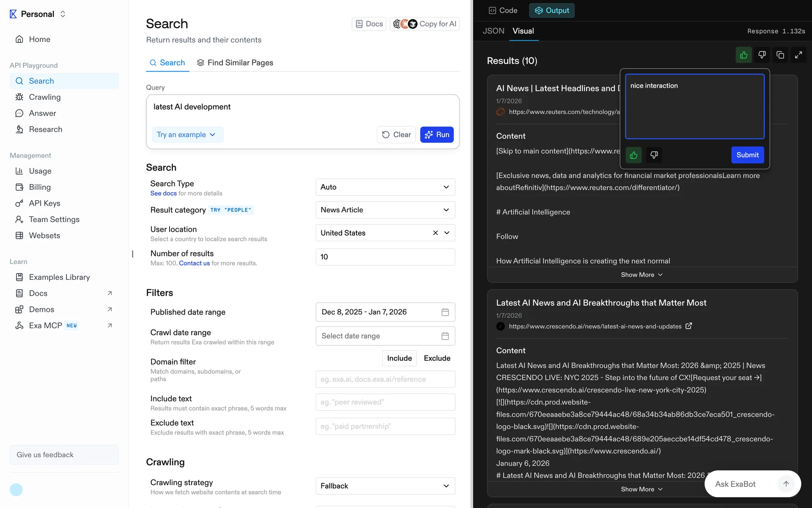Viewport: 812px width, 508px height.
Task: Toggle thumbs up in feedback popup
Action: coord(634,155)
